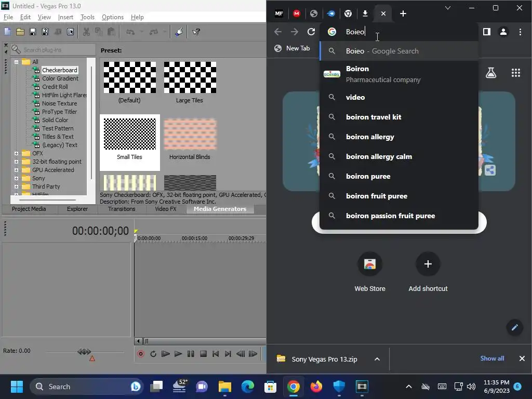532x399 pixels.
Task: Click the Search plug-ins field
Action: [x=53, y=49]
